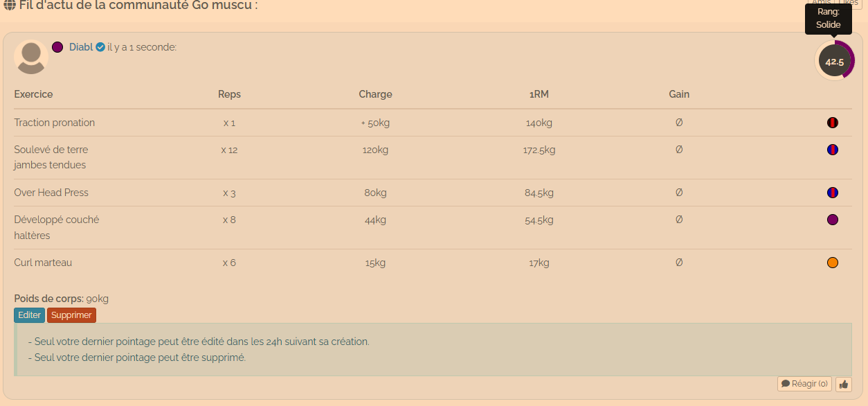Open Diabl's profile picture
868x406 pixels.
pos(31,57)
